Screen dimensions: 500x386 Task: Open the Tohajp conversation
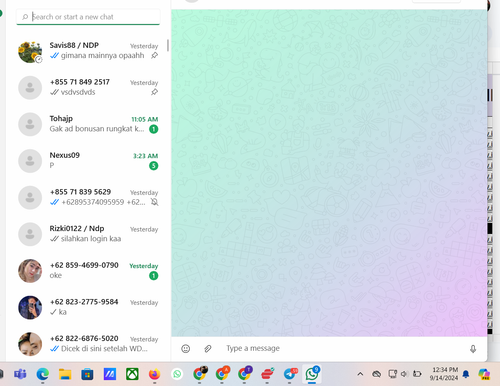(88, 124)
